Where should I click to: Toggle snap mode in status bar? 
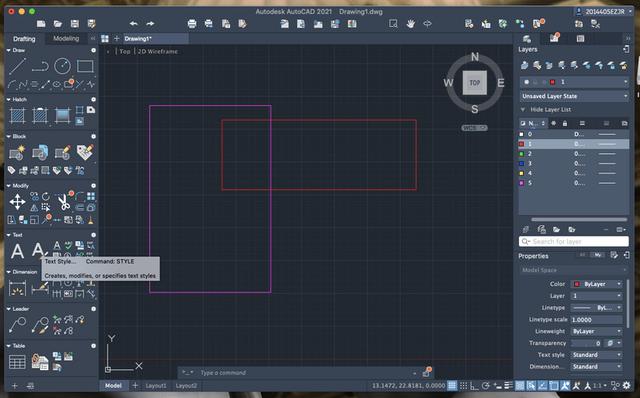click(464, 385)
